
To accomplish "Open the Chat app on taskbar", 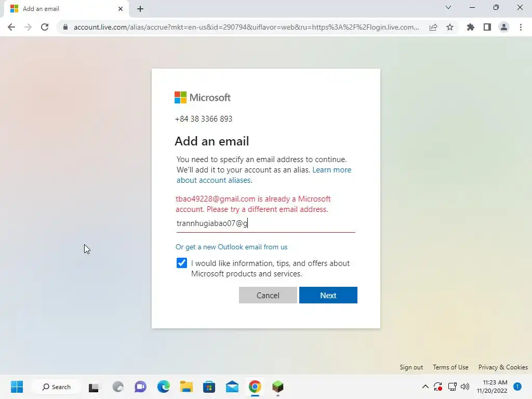I will 140,387.
